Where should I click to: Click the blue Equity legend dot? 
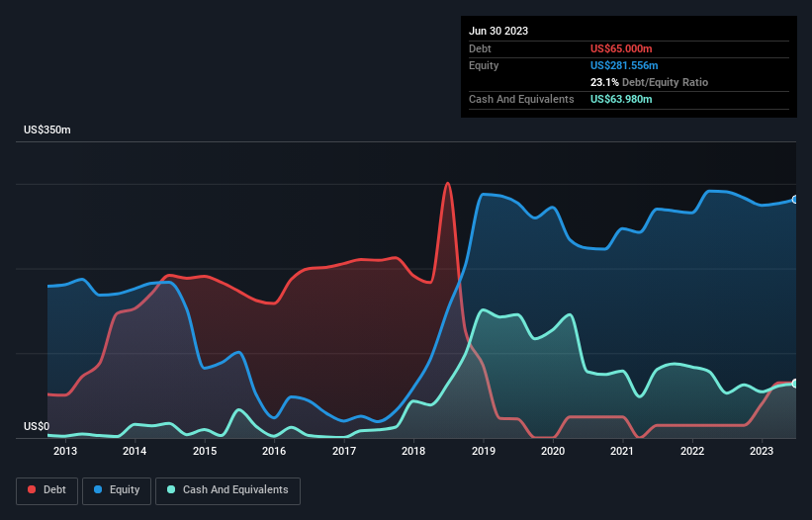[98, 489]
